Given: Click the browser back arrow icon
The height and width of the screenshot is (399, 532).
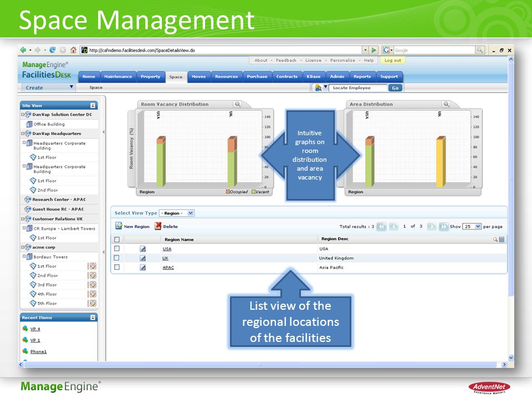Looking at the screenshot, I should point(23,50).
